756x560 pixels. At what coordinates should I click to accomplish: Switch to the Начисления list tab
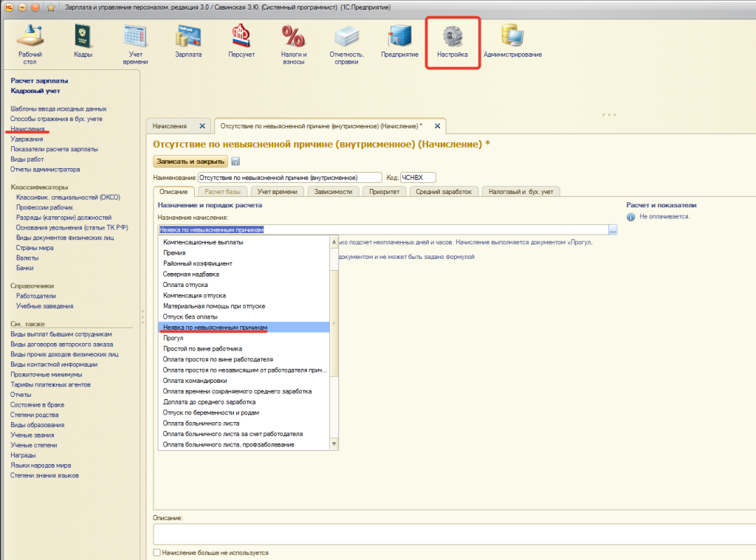170,125
